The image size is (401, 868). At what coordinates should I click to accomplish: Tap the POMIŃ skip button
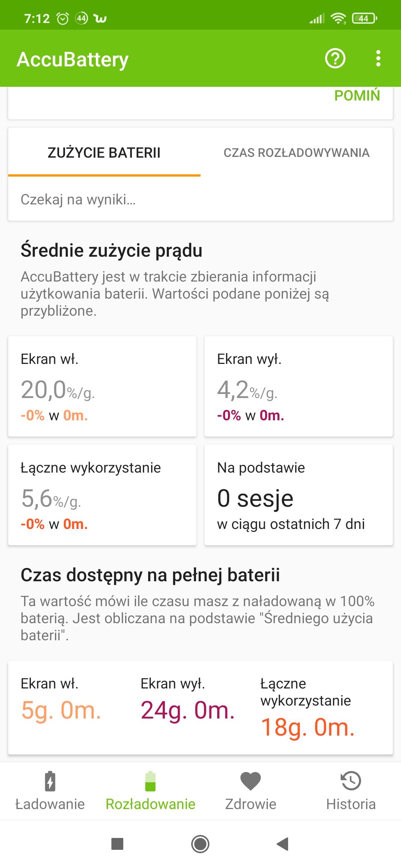[357, 96]
